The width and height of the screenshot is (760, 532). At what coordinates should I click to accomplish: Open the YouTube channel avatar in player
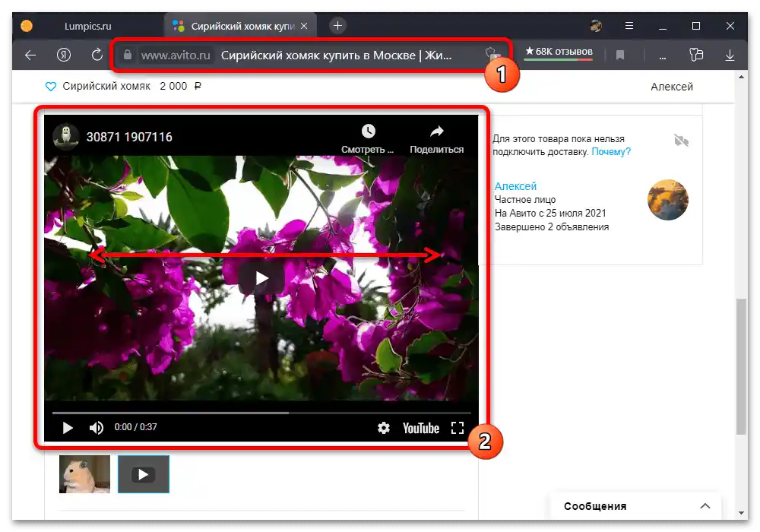(65, 137)
